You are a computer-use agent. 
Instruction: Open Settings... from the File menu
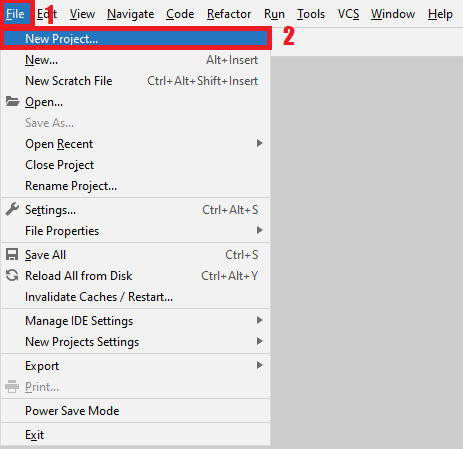point(135,210)
